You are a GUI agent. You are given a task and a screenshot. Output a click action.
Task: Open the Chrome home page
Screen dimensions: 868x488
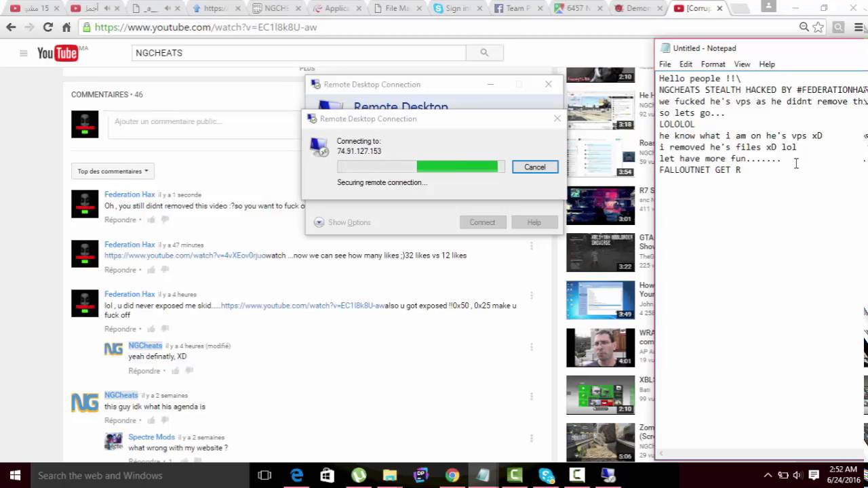tap(66, 27)
